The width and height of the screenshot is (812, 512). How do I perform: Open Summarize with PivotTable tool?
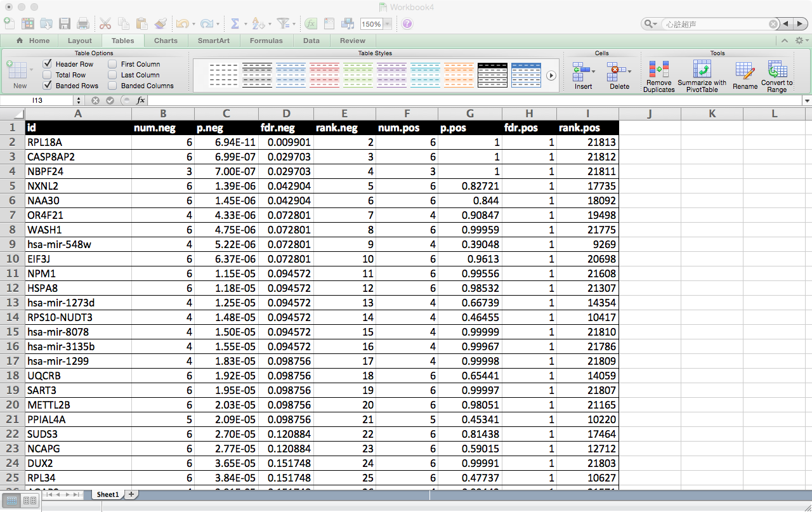pos(702,69)
